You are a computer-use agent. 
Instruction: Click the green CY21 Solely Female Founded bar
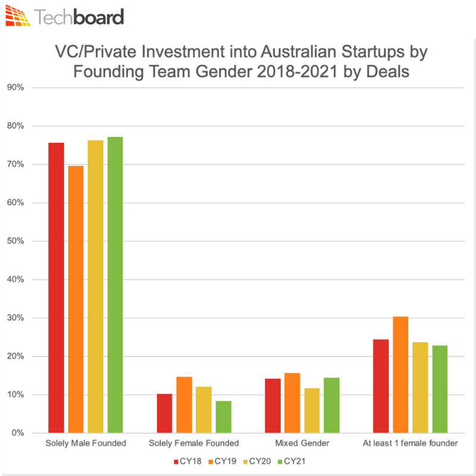(223, 417)
